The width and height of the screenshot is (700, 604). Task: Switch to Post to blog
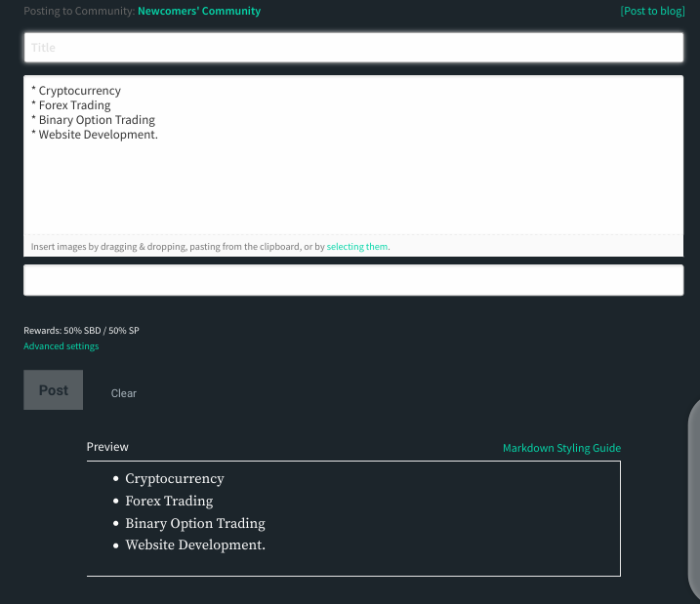coord(652,11)
